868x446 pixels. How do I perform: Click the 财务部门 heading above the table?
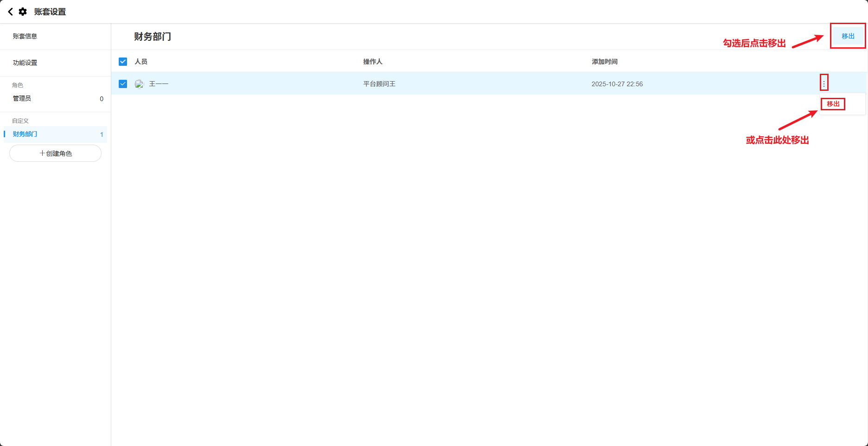click(153, 37)
